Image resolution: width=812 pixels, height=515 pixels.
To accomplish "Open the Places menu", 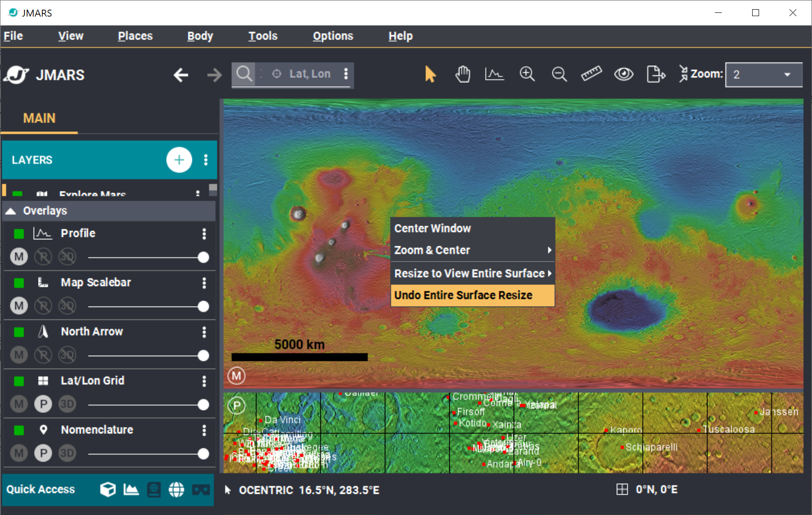I will click(135, 36).
